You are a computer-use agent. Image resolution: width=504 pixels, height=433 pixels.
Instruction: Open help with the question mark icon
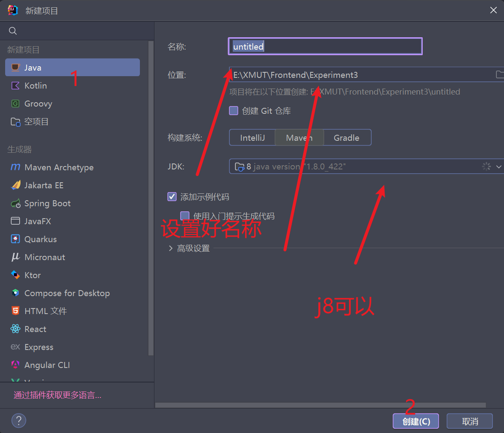click(19, 421)
